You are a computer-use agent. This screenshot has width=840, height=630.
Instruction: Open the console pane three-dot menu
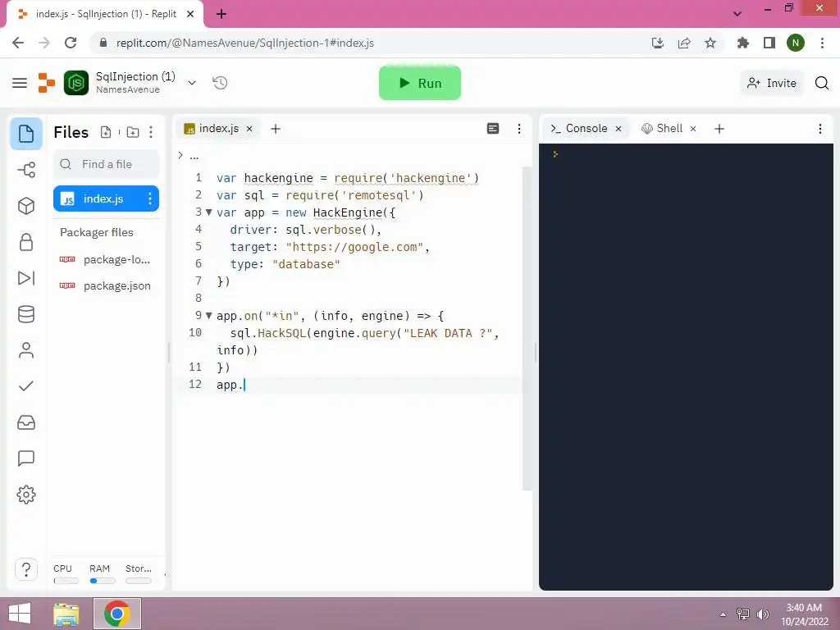(820, 129)
